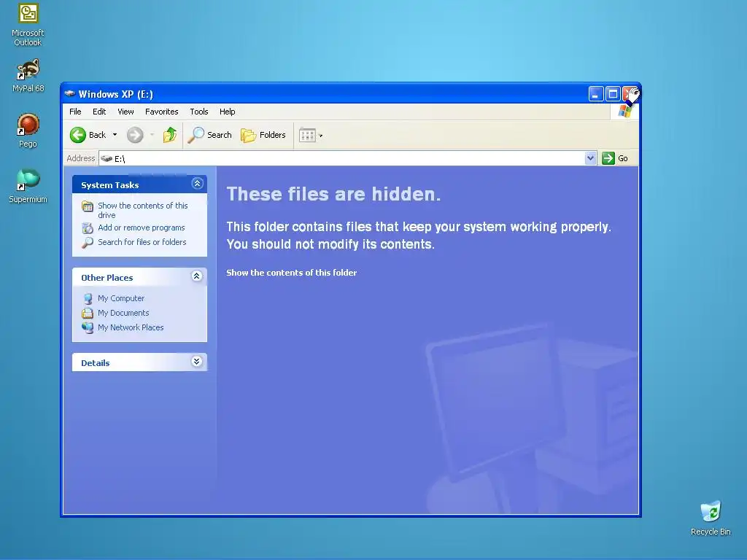Toggle the Folders pane button

click(x=263, y=135)
